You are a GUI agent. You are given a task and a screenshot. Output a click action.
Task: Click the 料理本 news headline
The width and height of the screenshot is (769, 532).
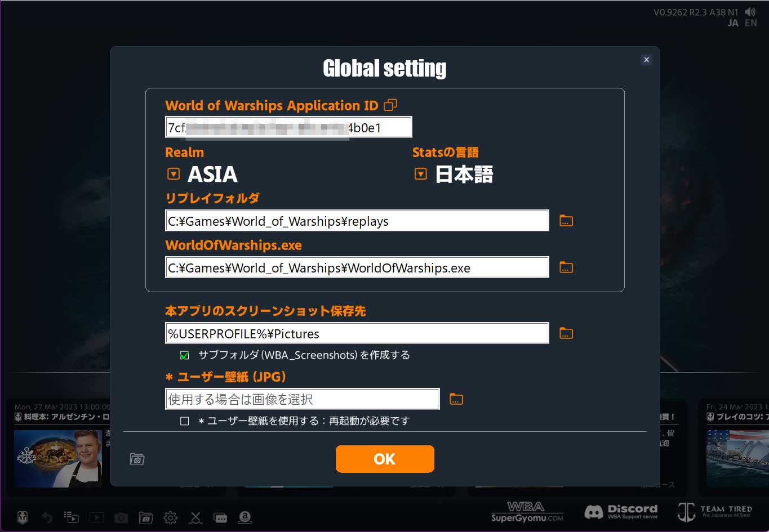63,417
